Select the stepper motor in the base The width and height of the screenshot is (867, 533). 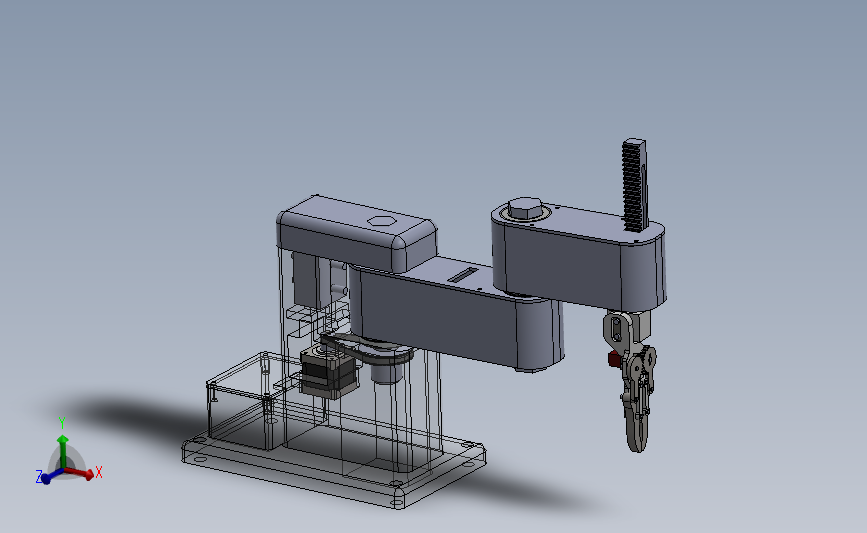[x=328, y=372]
